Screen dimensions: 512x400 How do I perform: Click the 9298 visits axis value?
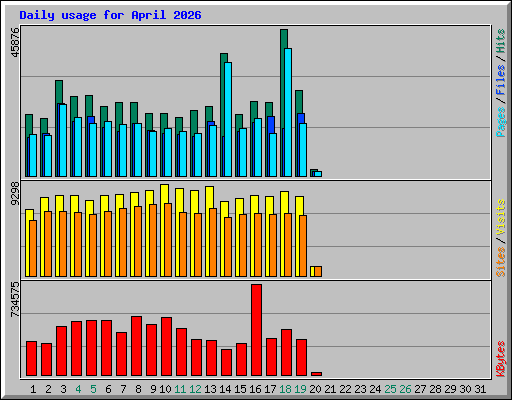[15, 193]
